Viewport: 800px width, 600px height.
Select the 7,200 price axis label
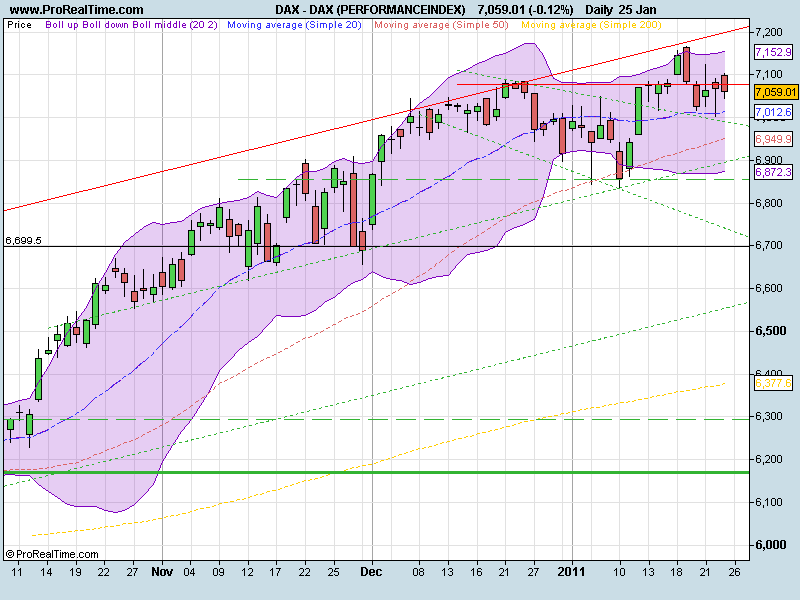[x=769, y=32]
